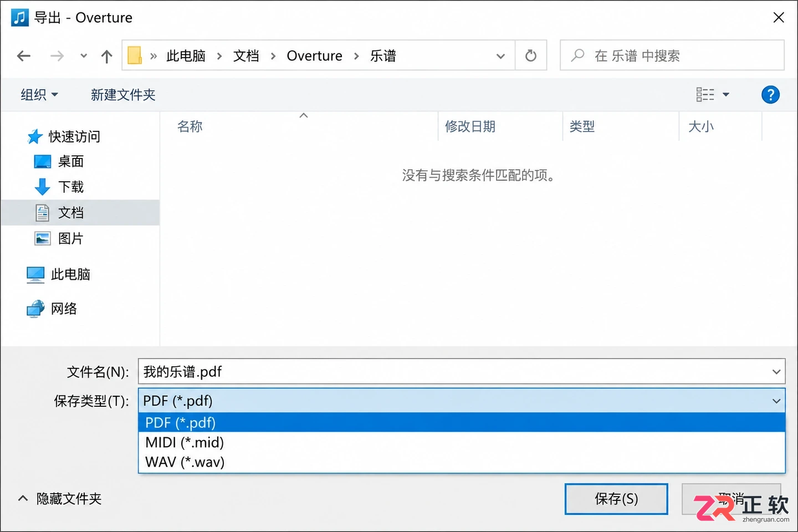Screen dimensions: 798x532
Task: Go up one folder level
Action: click(106, 55)
